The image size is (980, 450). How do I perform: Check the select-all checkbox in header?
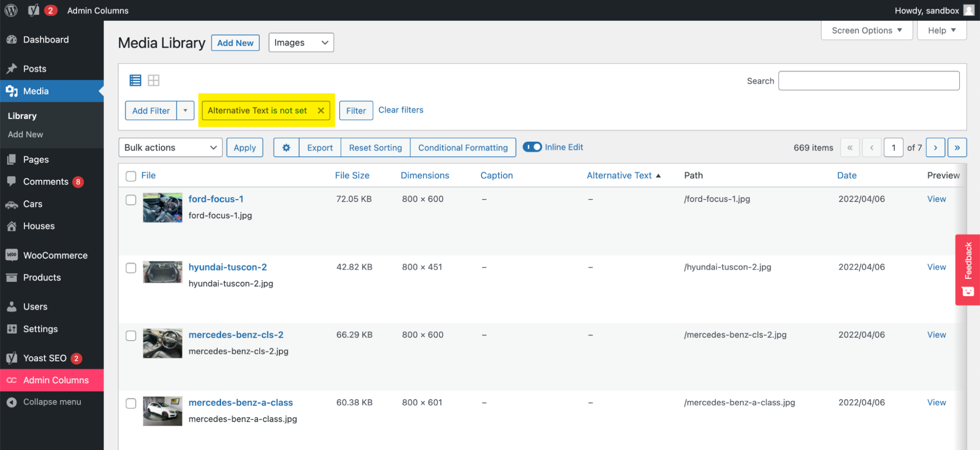pyautogui.click(x=131, y=176)
